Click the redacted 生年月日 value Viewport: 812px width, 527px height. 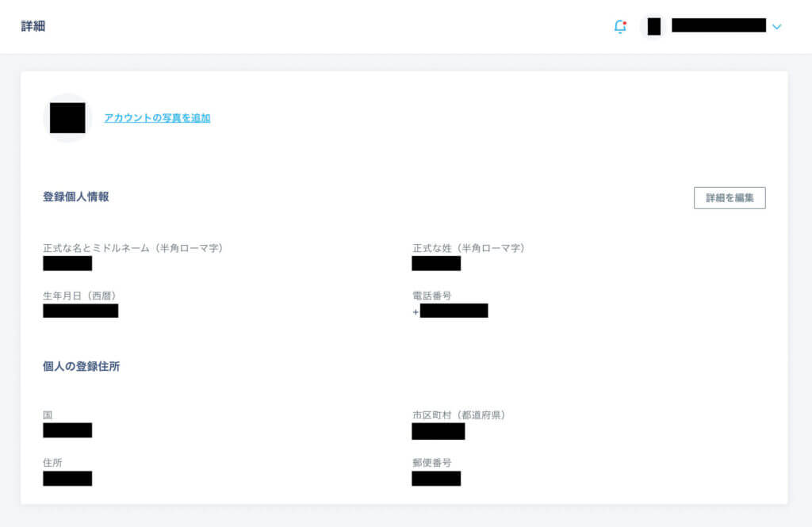pos(80,311)
